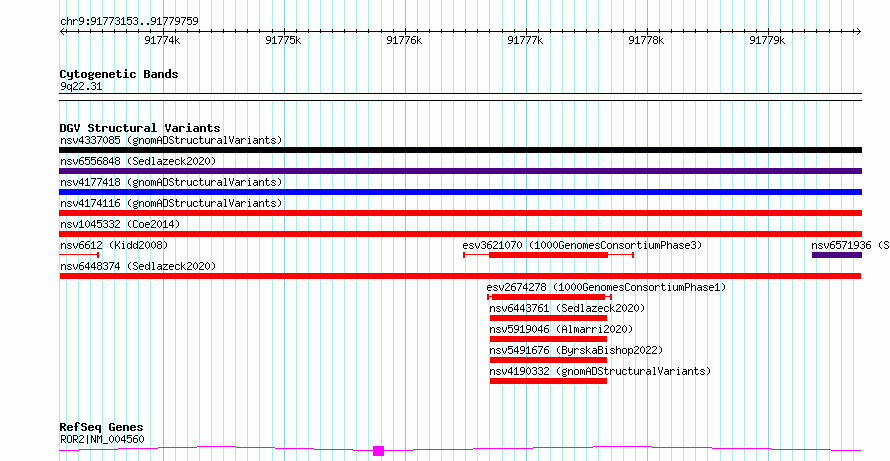Open nsv1045332 (Coe2014) label

pyautogui.click(x=120, y=224)
